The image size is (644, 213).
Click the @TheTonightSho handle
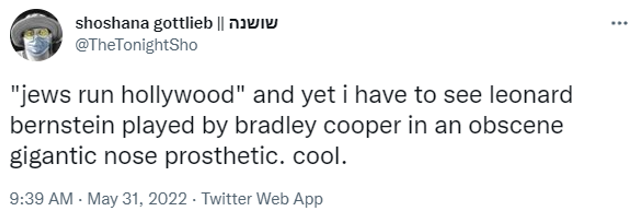(137, 45)
